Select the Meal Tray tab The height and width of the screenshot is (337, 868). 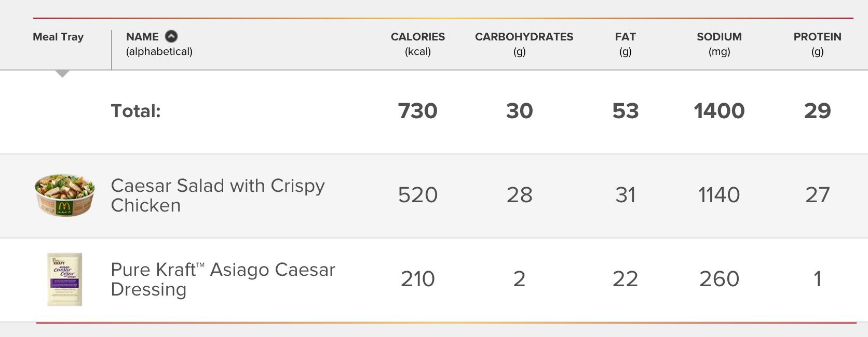click(58, 37)
